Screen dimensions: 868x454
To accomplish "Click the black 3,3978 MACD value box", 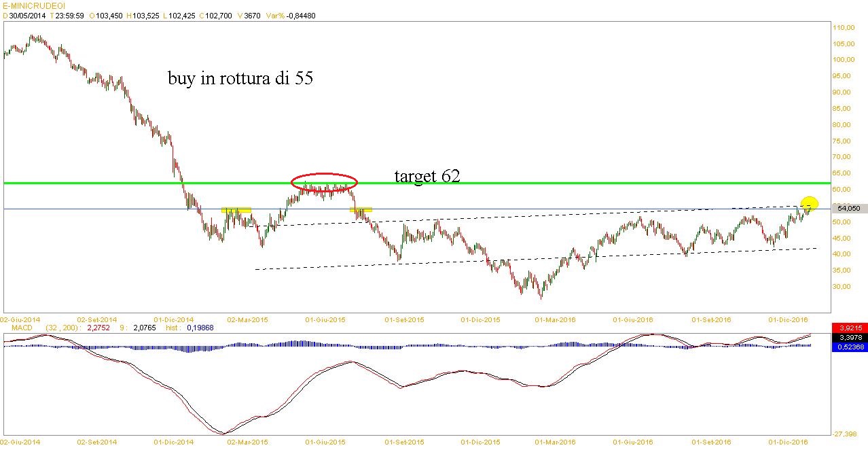I will tap(849, 337).
